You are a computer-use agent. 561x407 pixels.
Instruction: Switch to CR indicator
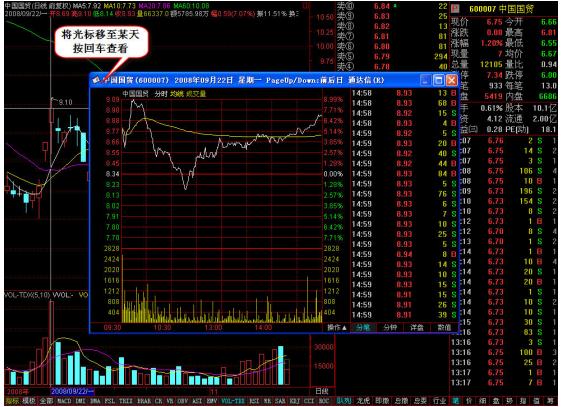click(x=158, y=401)
